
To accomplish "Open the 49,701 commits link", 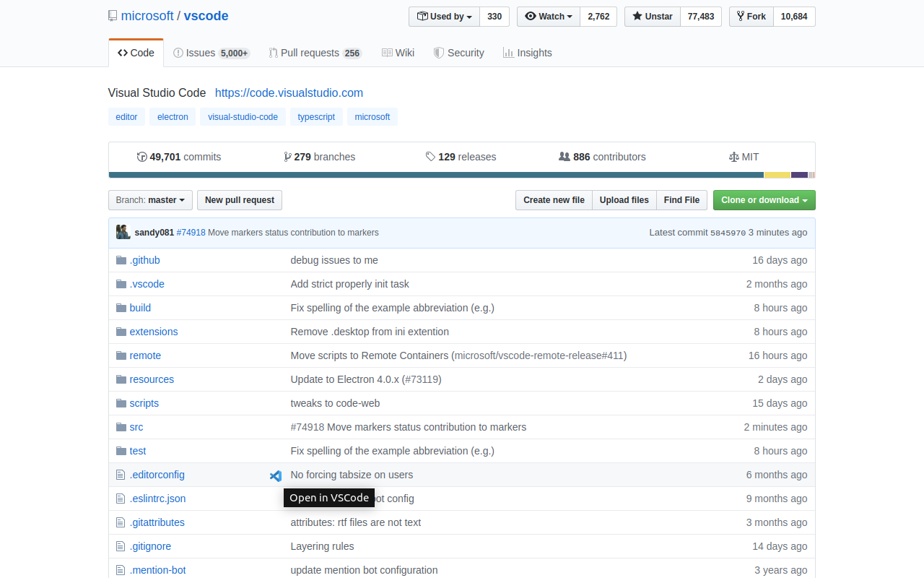I will click(x=179, y=157).
